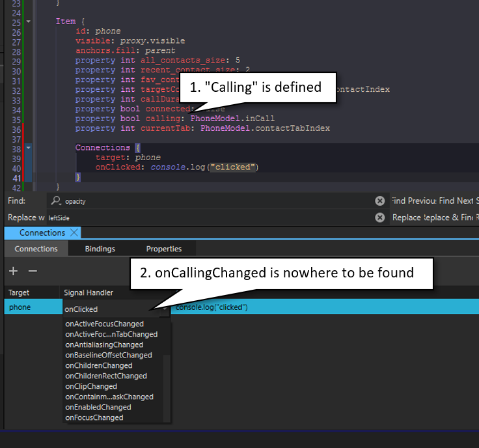Viewport: 479px width, 448px height.
Task: Click the Replace & Find button
Action: (448, 217)
